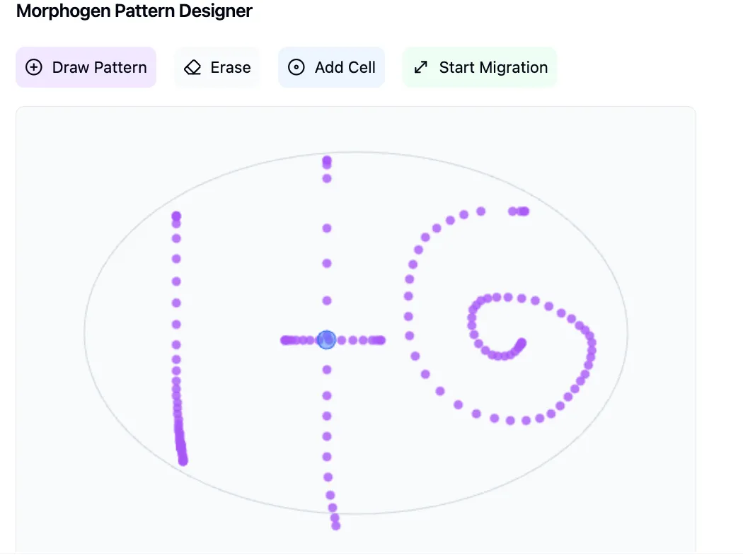Click the eraser icon

pyautogui.click(x=192, y=67)
